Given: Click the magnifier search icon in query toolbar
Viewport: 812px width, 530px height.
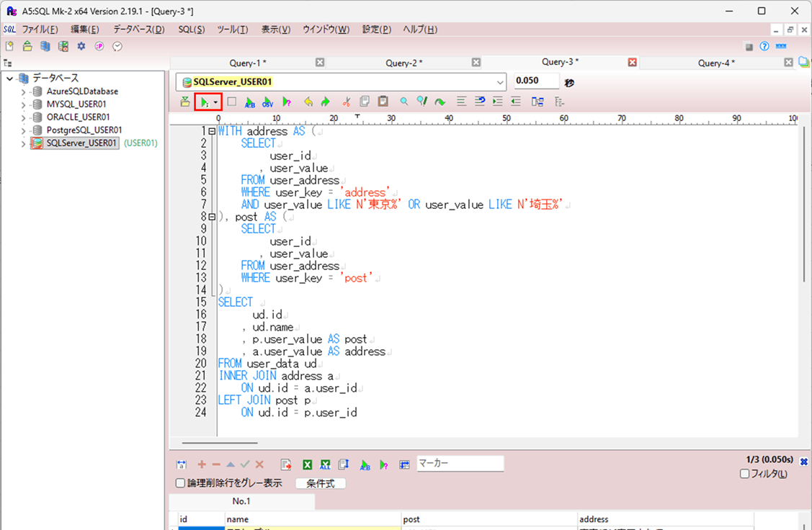Looking at the screenshot, I should click(x=404, y=102).
